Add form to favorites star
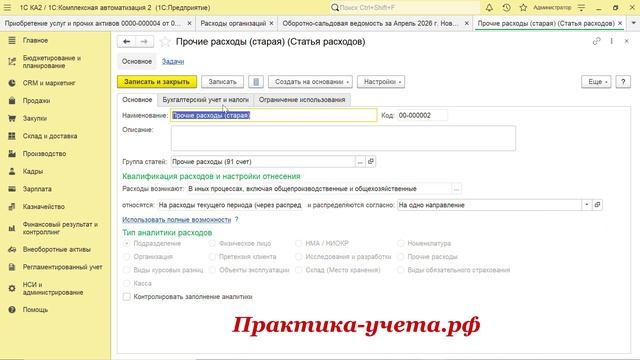 pos(165,42)
